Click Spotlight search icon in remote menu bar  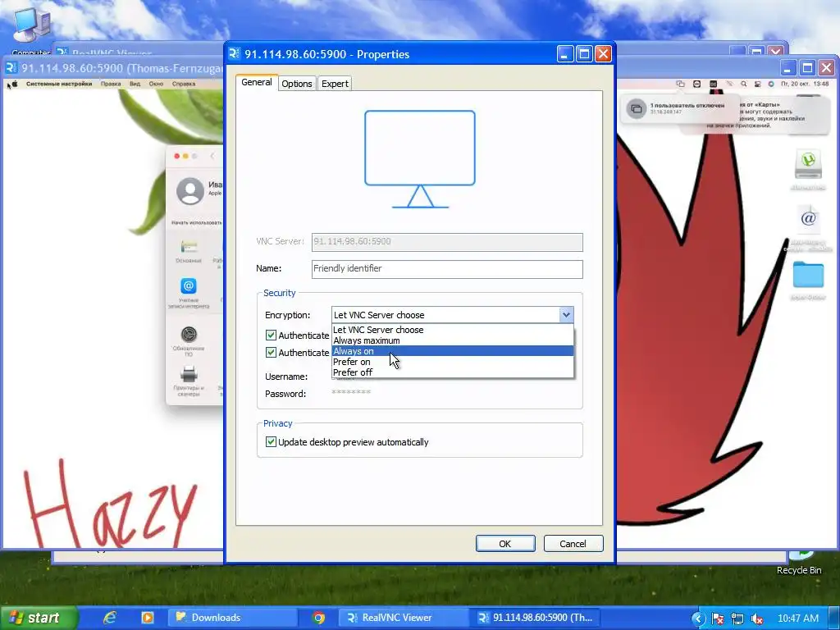click(x=743, y=84)
